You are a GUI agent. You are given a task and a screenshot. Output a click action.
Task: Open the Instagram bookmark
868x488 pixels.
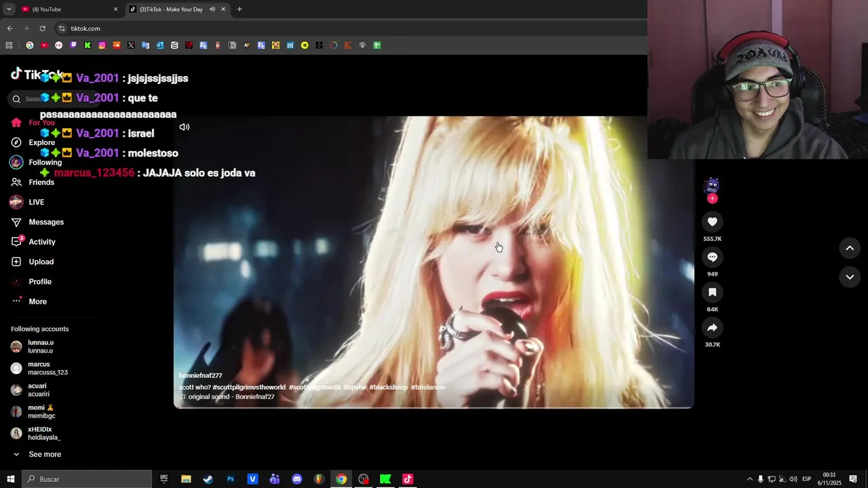[x=102, y=45]
